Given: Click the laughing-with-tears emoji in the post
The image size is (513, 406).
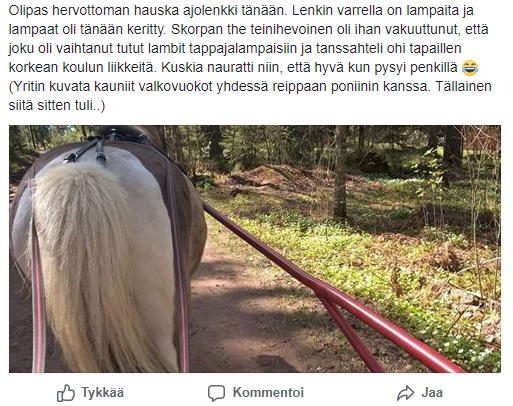Looking at the screenshot, I should coord(470,67).
